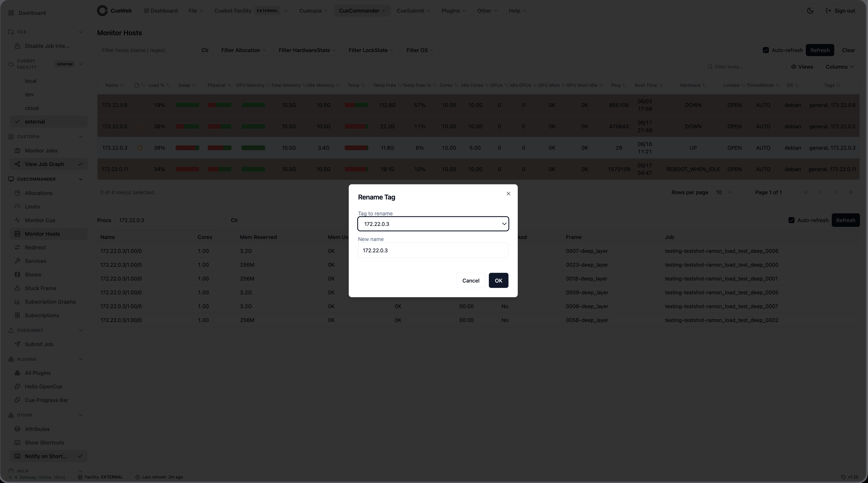Click the Cue Progress Bar puzzle icon
This screenshot has width=868, height=483.
pyautogui.click(x=18, y=400)
